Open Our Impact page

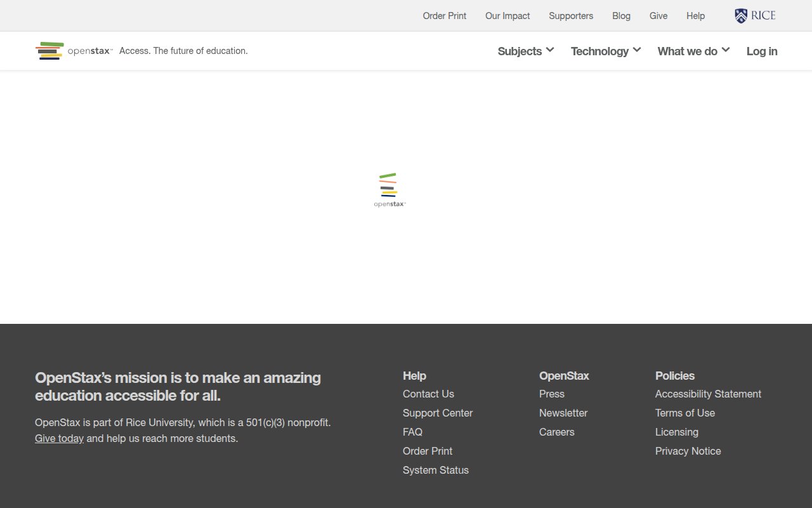click(507, 16)
